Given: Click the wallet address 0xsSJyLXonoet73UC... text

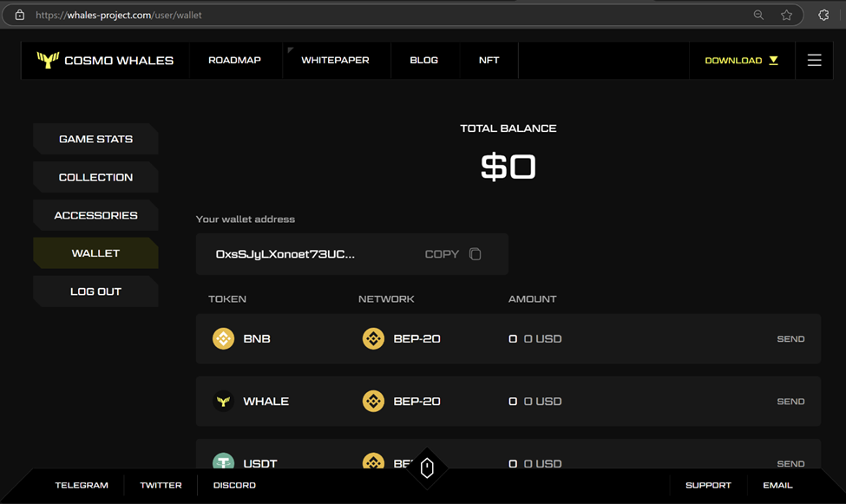Looking at the screenshot, I should click(x=285, y=254).
